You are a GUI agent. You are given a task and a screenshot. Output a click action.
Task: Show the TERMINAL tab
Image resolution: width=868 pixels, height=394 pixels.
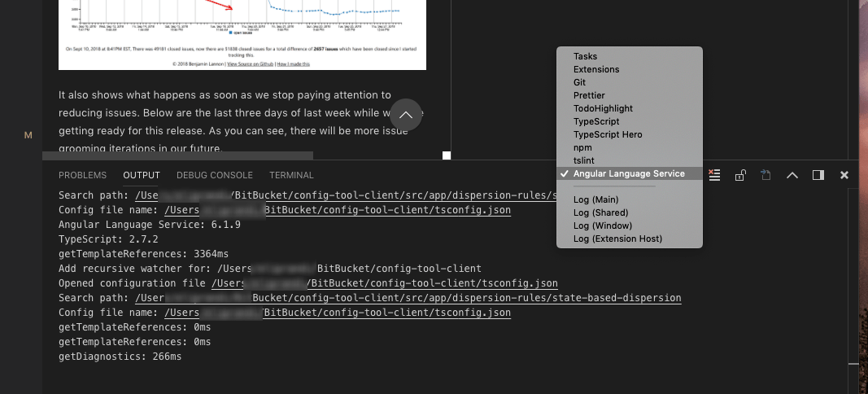point(292,175)
